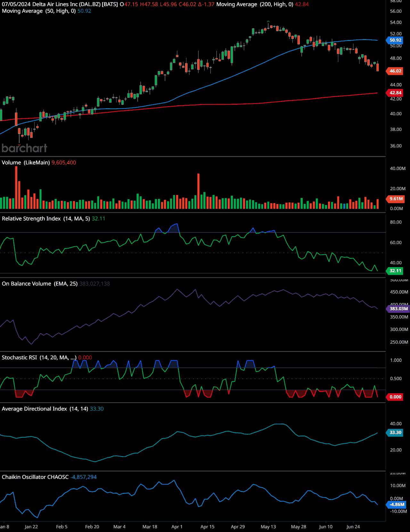The image size is (410, 532).
Task: Click the 0.500 Stochastic RSI axis label
Action: tap(396, 379)
